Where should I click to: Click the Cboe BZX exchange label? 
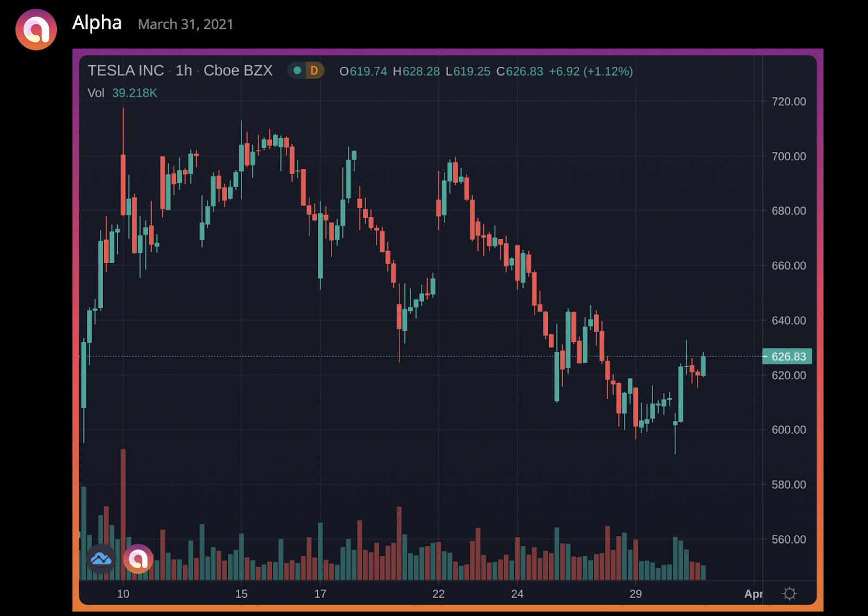(238, 70)
